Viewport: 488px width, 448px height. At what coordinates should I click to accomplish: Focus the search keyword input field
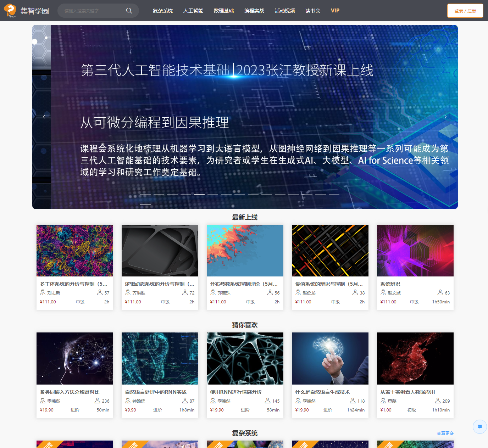point(92,11)
